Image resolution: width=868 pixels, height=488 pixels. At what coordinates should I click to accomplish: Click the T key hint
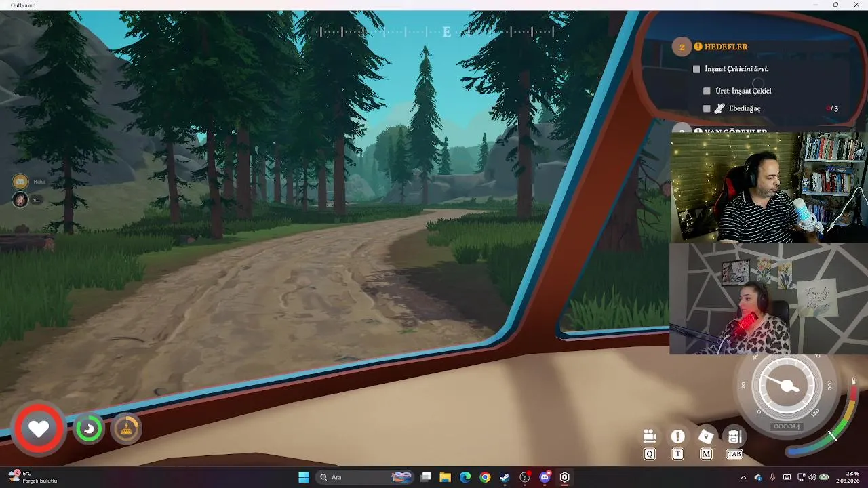coord(677,454)
